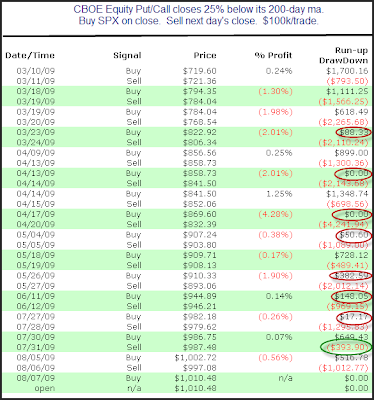This screenshot has height=400, width=374.
Task: Click the $728.12 run-up value
Action: pyautogui.click(x=351, y=255)
